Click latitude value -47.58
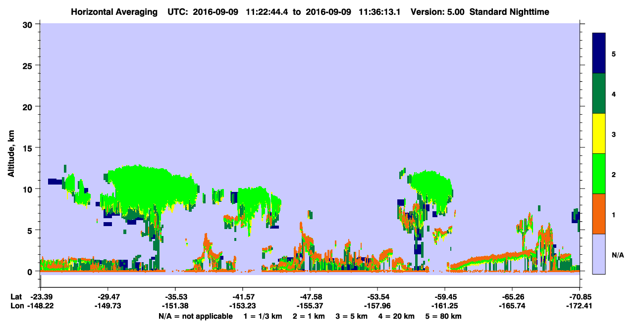The height and width of the screenshot is (330, 644). [x=310, y=297]
